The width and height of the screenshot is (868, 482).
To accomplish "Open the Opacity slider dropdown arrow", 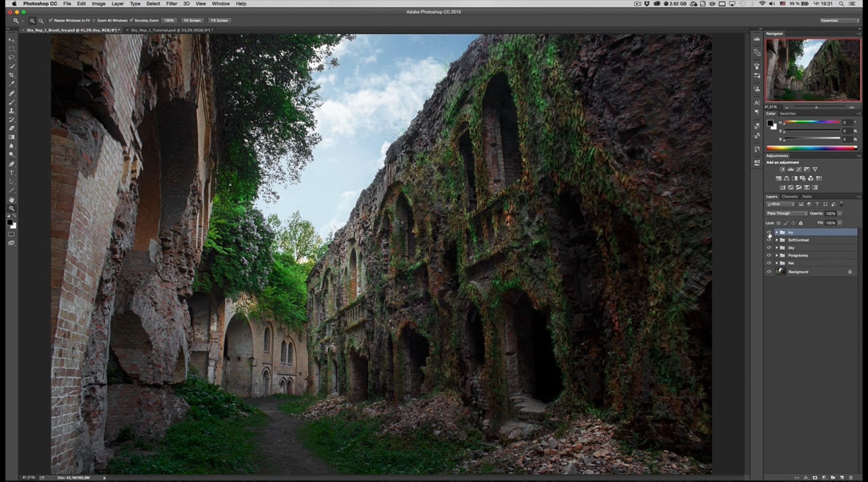I will (840, 213).
